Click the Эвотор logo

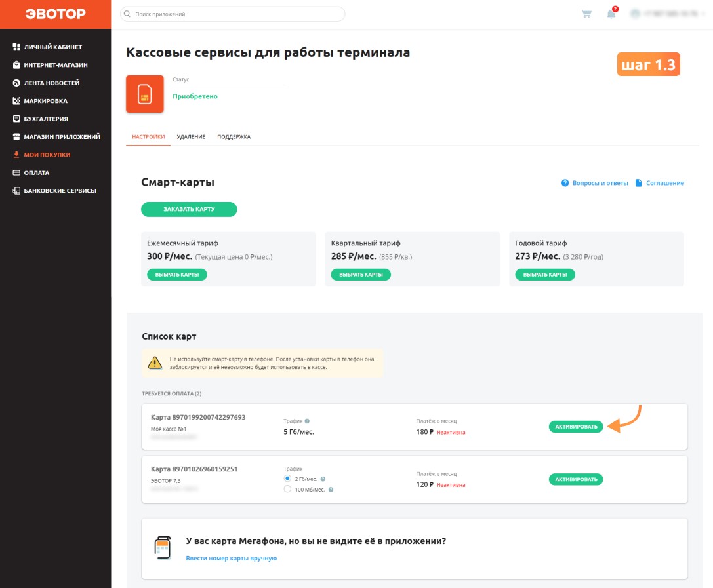pyautogui.click(x=55, y=14)
